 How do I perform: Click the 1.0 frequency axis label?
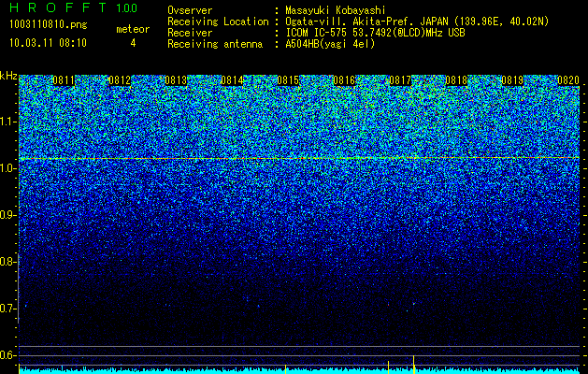click(8, 168)
